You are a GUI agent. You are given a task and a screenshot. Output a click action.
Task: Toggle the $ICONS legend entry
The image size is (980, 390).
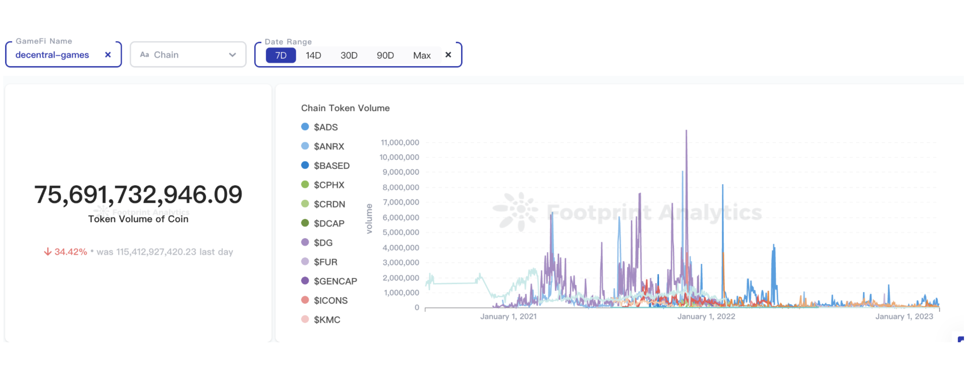(x=325, y=300)
